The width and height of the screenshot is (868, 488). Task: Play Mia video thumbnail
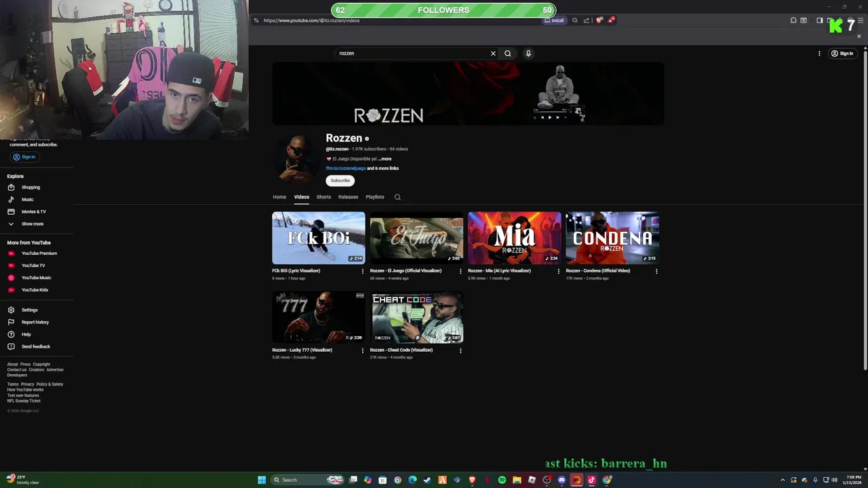tap(514, 238)
